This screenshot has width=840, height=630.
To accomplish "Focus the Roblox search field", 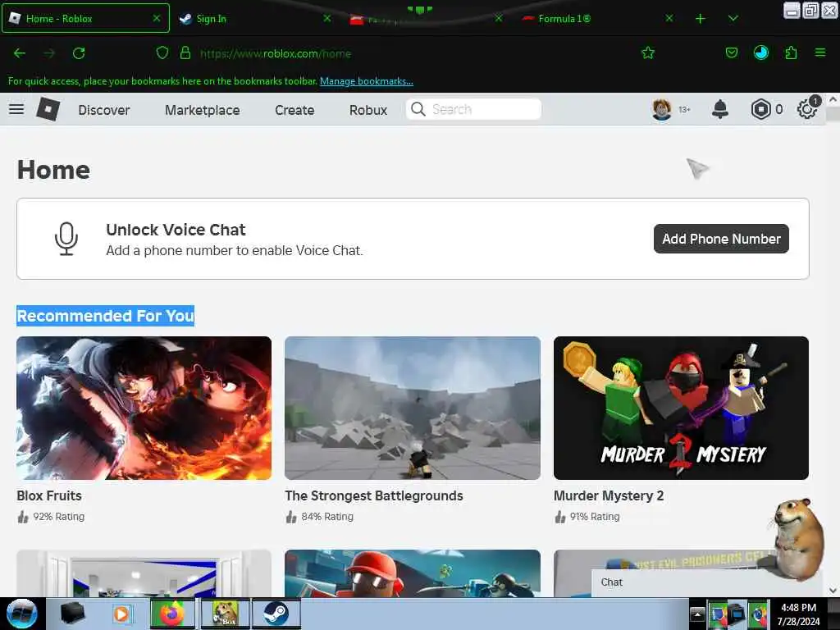I will [x=473, y=109].
